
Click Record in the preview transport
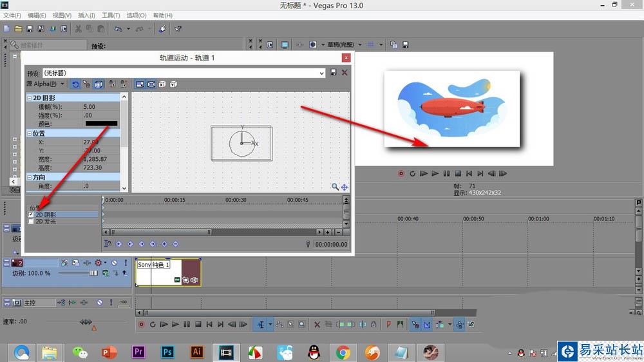click(x=401, y=173)
